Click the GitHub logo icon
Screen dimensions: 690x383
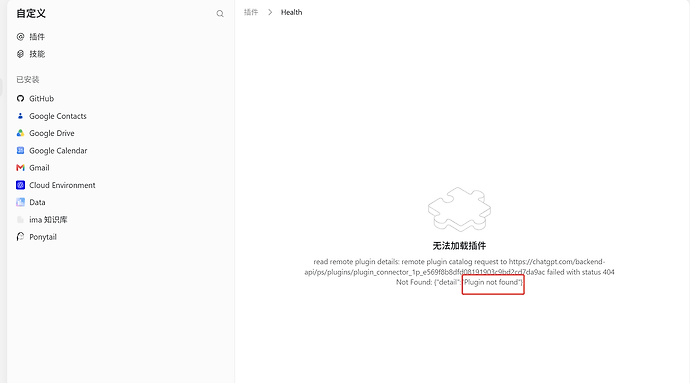pos(20,99)
